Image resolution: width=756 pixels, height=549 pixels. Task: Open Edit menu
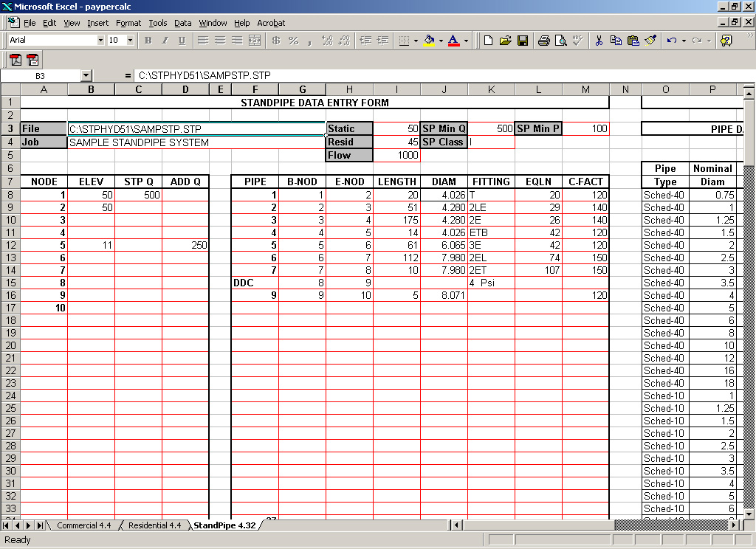(49, 23)
